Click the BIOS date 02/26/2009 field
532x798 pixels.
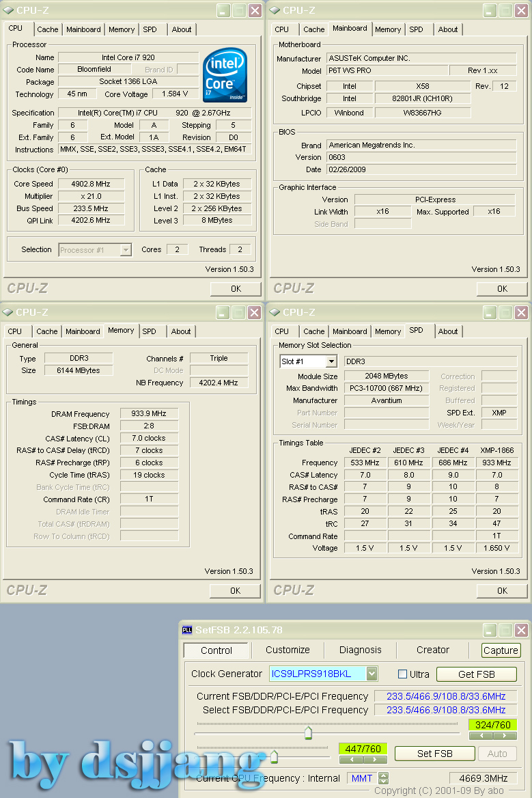click(x=421, y=169)
